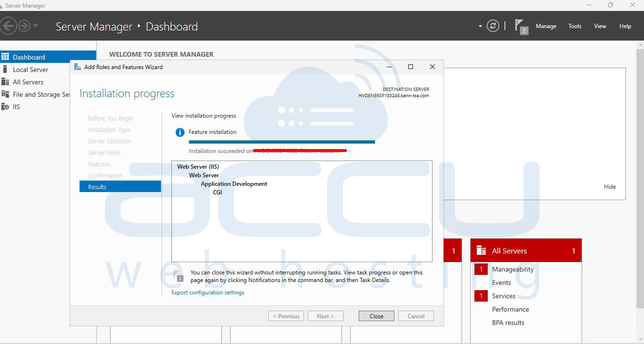Click the blue info icon beside Feature installation

pyautogui.click(x=180, y=132)
